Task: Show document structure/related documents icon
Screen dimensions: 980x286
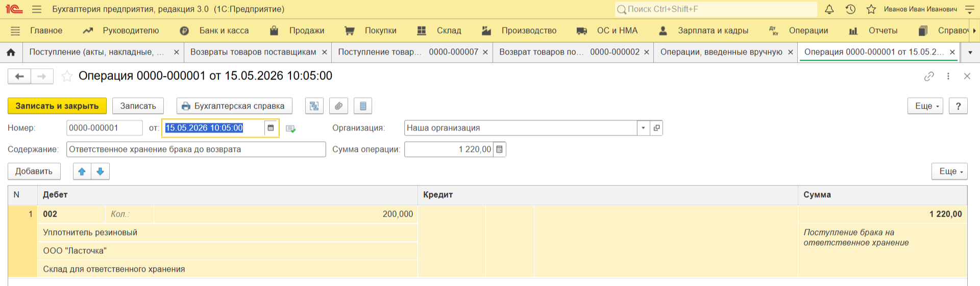Action: click(x=314, y=106)
